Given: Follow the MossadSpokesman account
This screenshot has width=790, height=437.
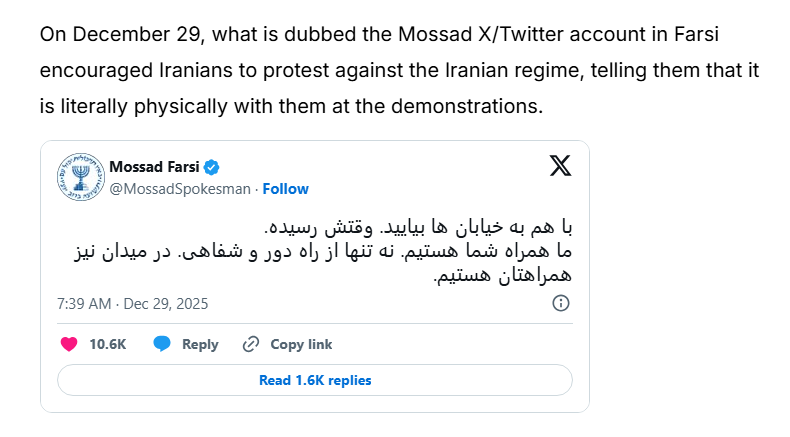Looking at the screenshot, I should [285, 188].
